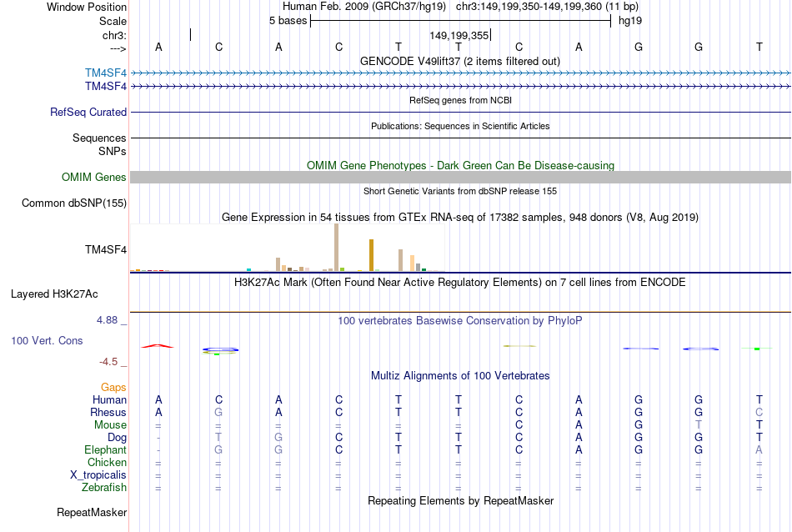Select the Rhesus species row label
The width and height of the screenshot is (792, 532).
(108, 412)
